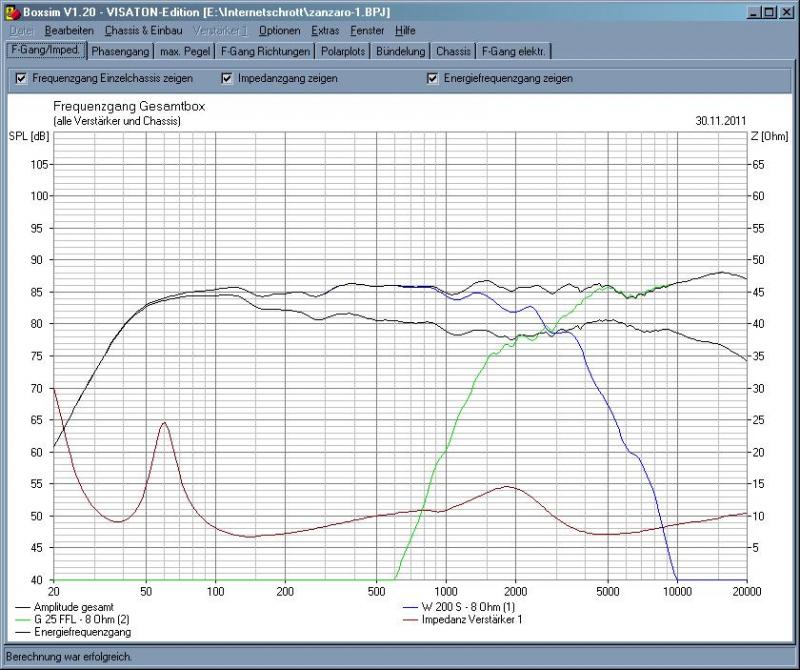Screen dimensions: 800x670
Task: Open the Bearbeiten menu
Action: click(x=69, y=31)
